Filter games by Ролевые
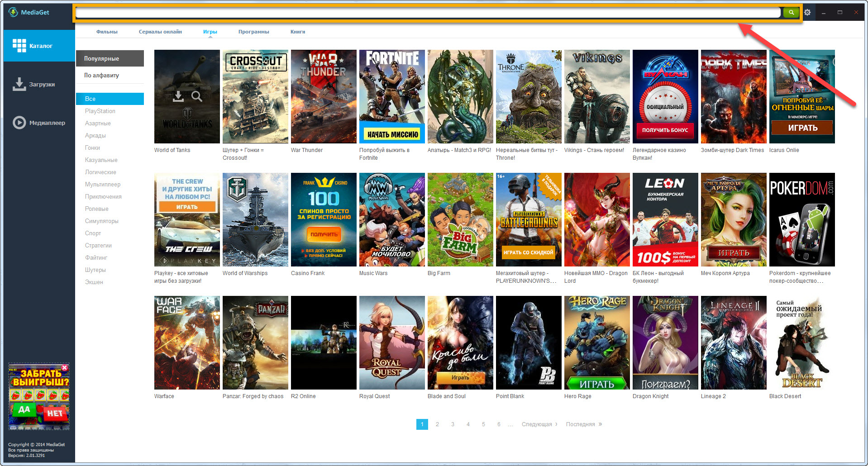The height and width of the screenshot is (466, 868). coord(97,209)
